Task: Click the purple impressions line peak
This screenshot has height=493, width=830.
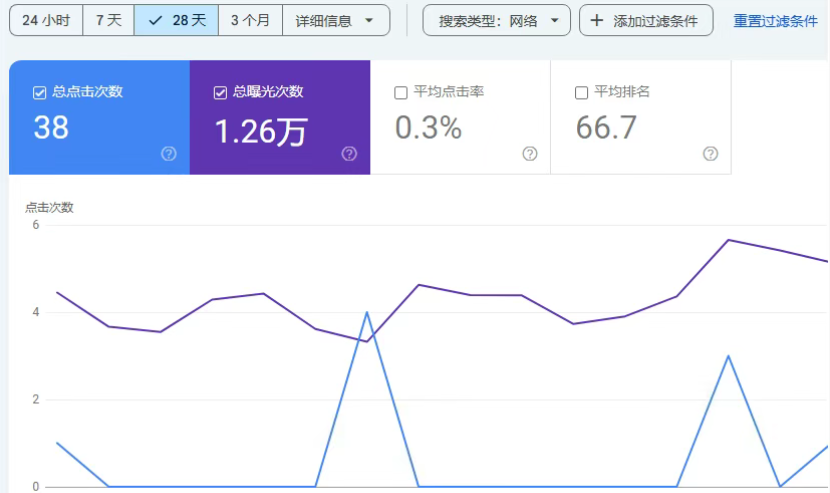Action: 728,240
